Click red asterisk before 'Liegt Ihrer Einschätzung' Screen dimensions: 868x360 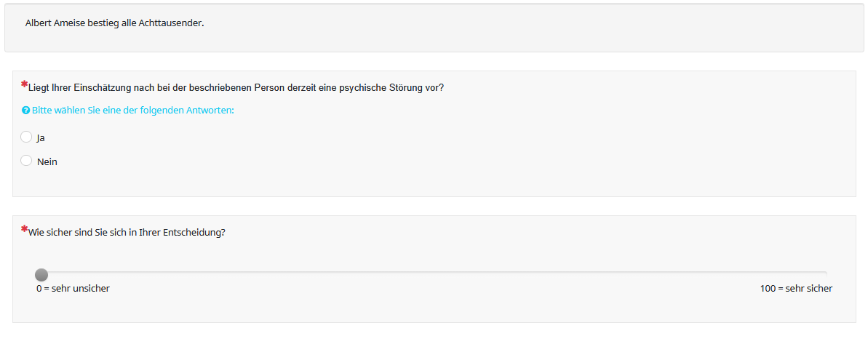coord(24,84)
